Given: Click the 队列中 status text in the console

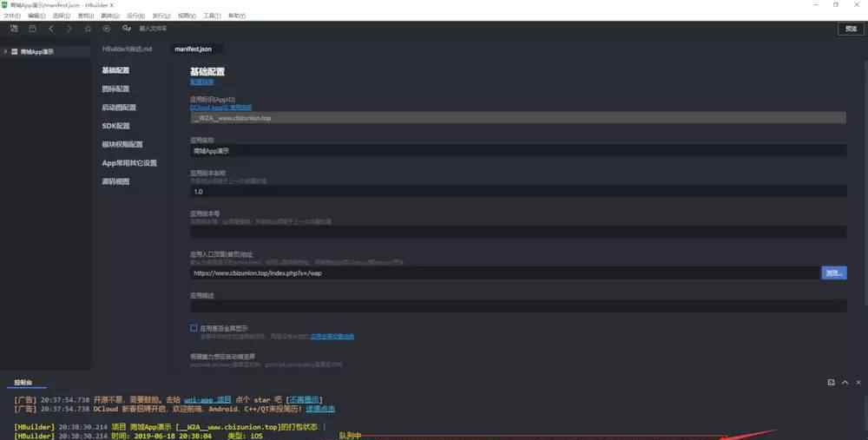Looking at the screenshot, I should [x=350, y=436].
